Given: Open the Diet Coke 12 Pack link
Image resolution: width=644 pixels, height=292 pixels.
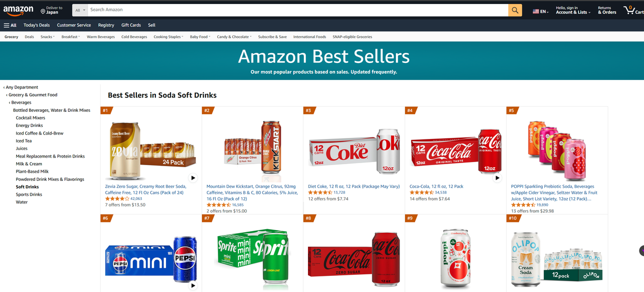Looking at the screenshot, I should point(354,186).
